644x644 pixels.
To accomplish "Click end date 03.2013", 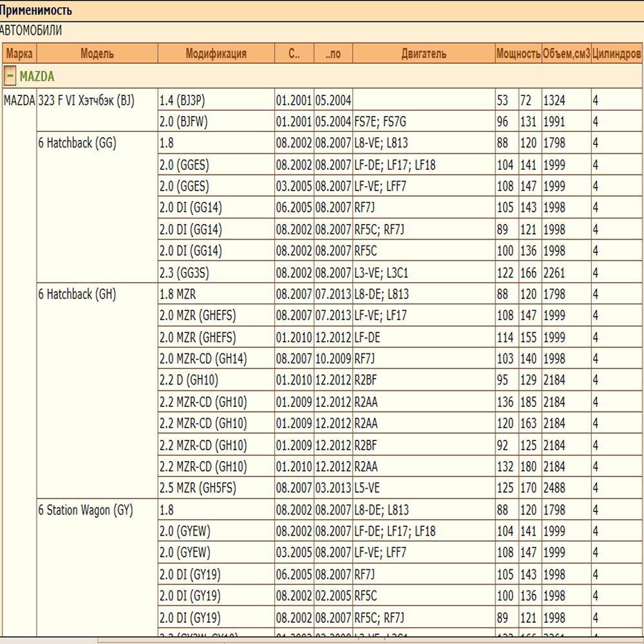I will pos(333,488).
